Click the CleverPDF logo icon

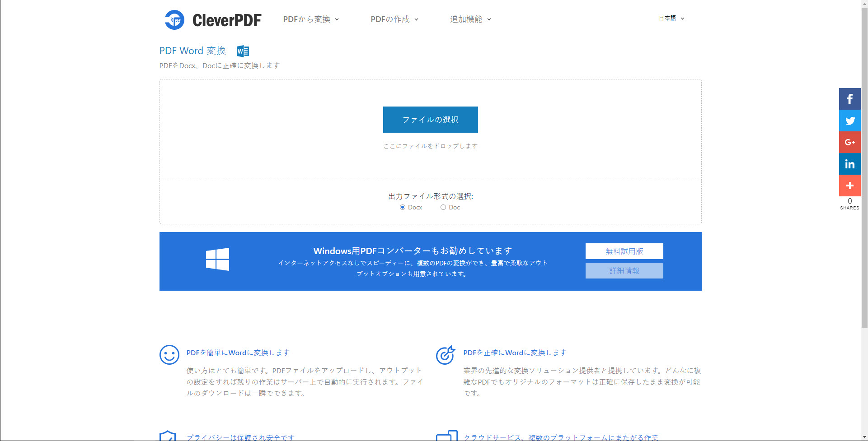pos(174,20)
